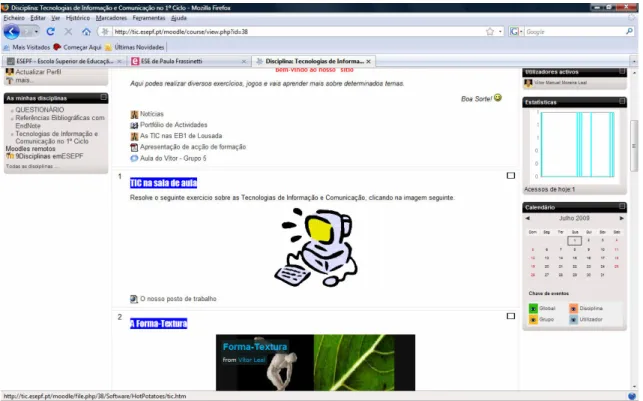Click the Aula do Vitor chat icon
Screen dimensions: 643x401
coord(134,158)
